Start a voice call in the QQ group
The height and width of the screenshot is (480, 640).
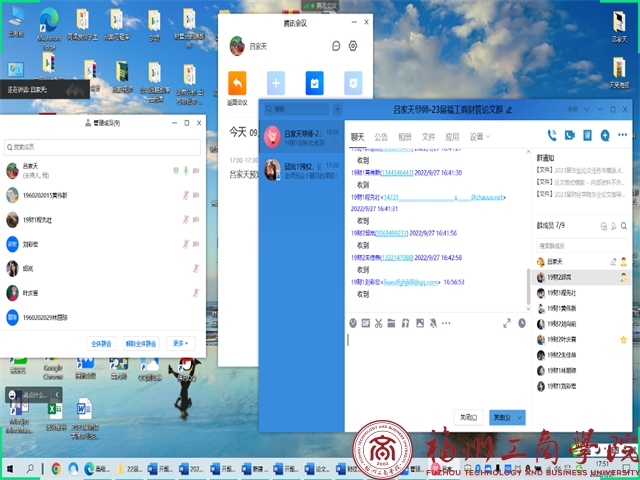(x=552, y=135)
